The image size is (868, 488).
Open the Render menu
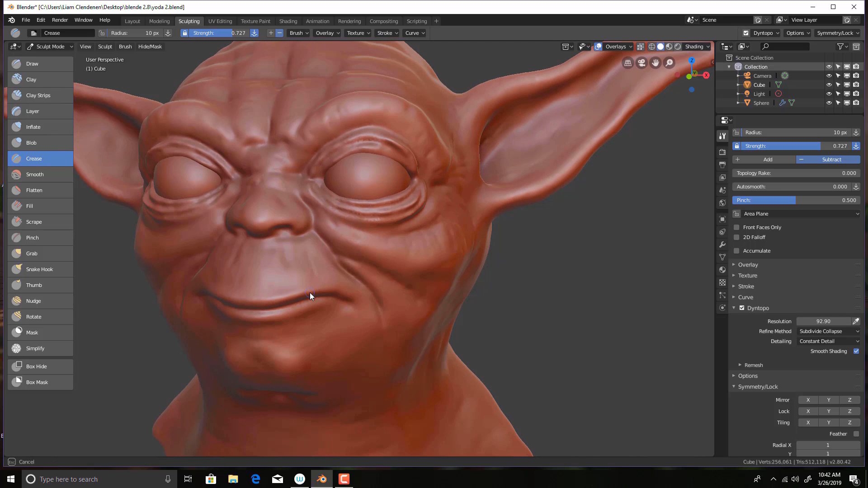(60, 20)
